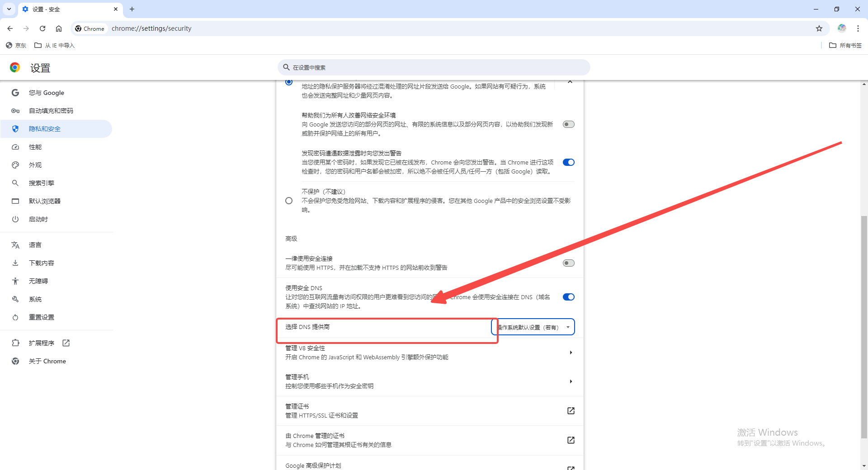The image size is (868, 470).
Task: Click the 语言 translate icon
Action: point(15,245)
